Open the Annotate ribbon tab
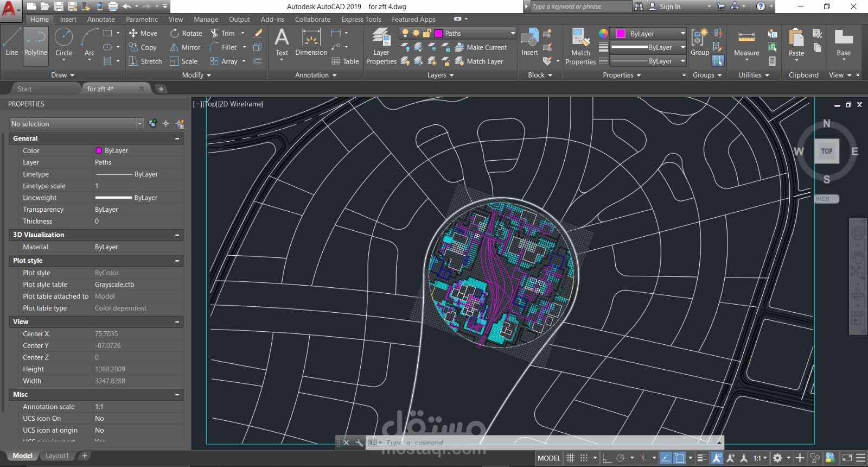Screen dimensions: 868x467 (101, 19)
